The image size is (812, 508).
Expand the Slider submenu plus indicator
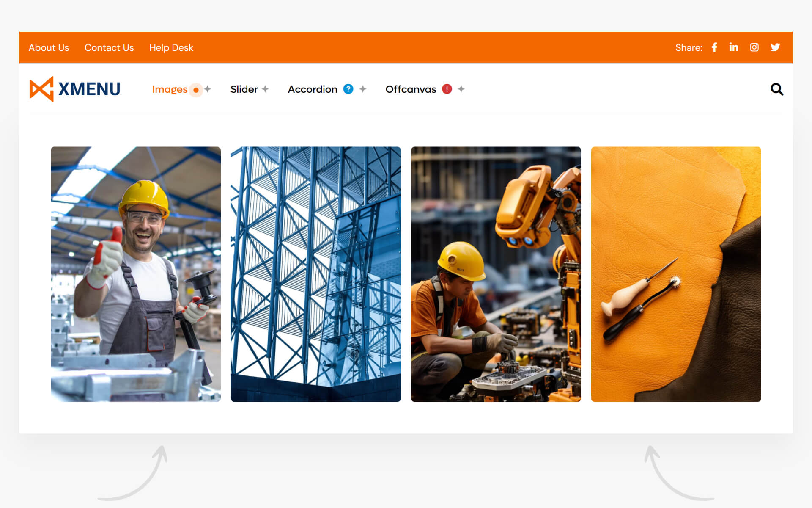point(265,89)
